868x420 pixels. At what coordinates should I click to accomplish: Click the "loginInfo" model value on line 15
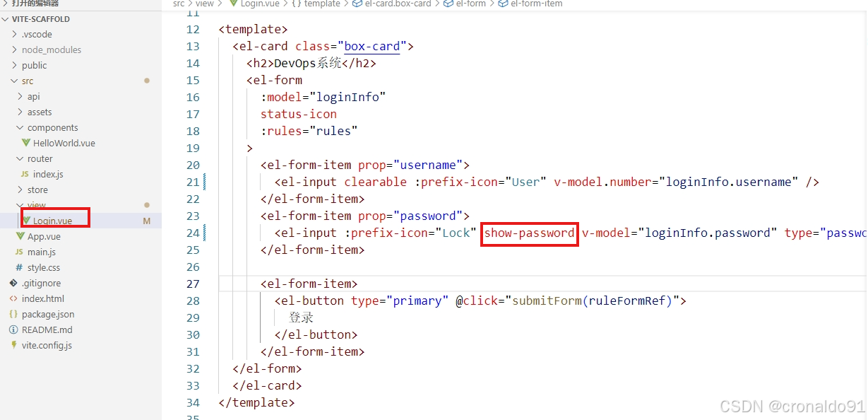pyautogui.click(x=347, y=97)
